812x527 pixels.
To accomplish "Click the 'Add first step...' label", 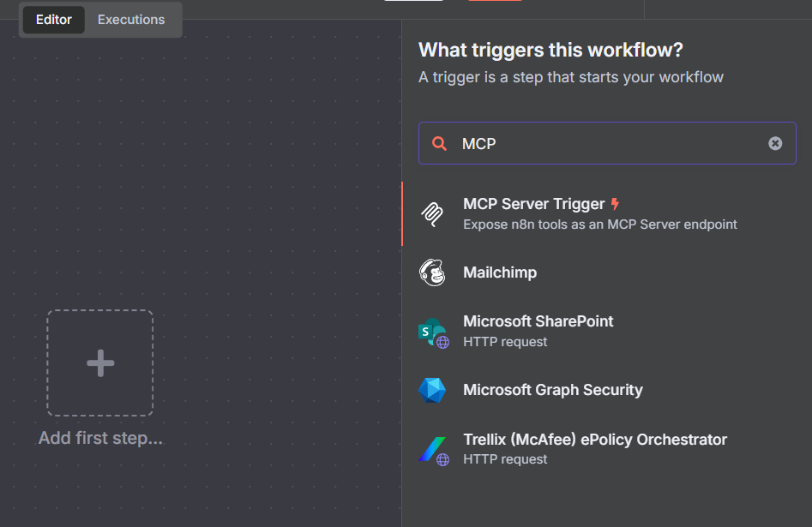I will tap(100, 438).
